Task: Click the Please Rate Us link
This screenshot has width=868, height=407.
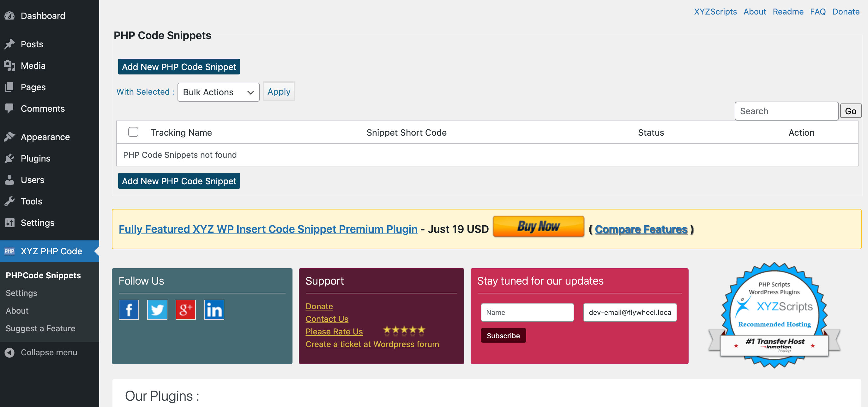Action: tap(334, 331)
